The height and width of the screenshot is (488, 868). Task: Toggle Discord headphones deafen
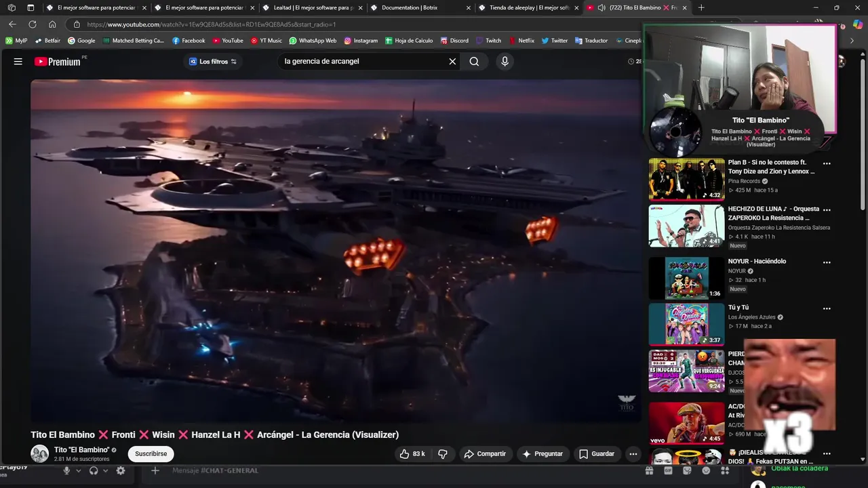point(94,470)
